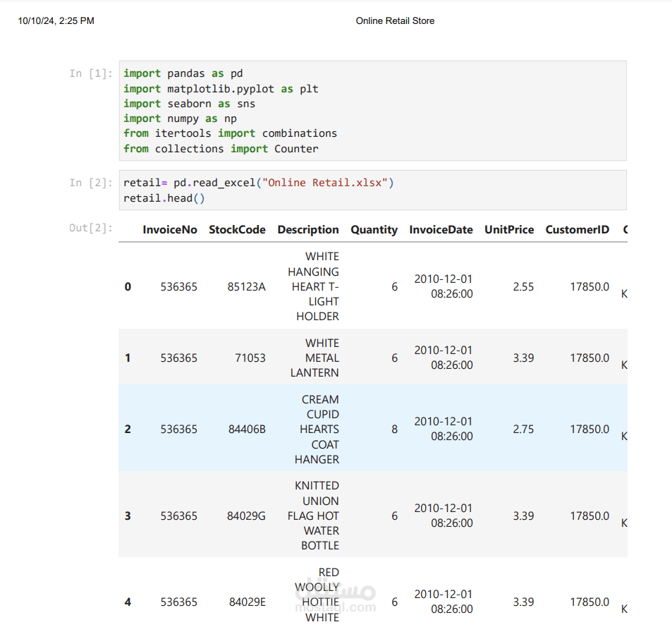Click the 10/10/24, 2:25 PM timestamp
Screen dimensions: 672x627
pos(56,21)
